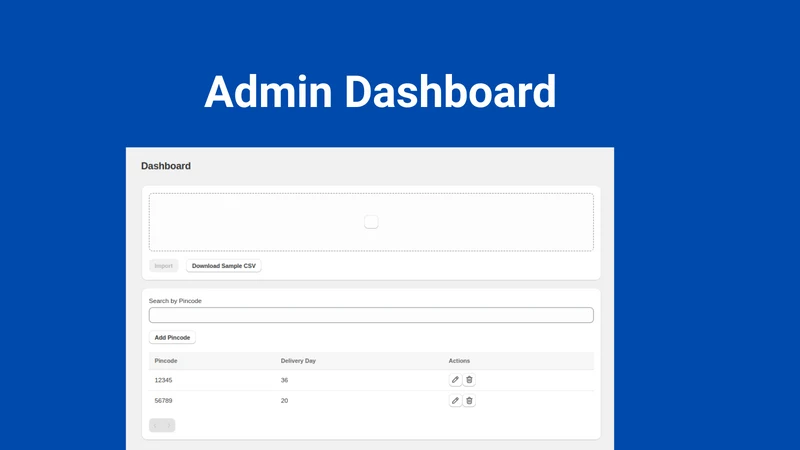Image resolution: width=800 pixels, height=450 pixels.
Task: Click the Pincode column header
Action: tap(166, 361)
